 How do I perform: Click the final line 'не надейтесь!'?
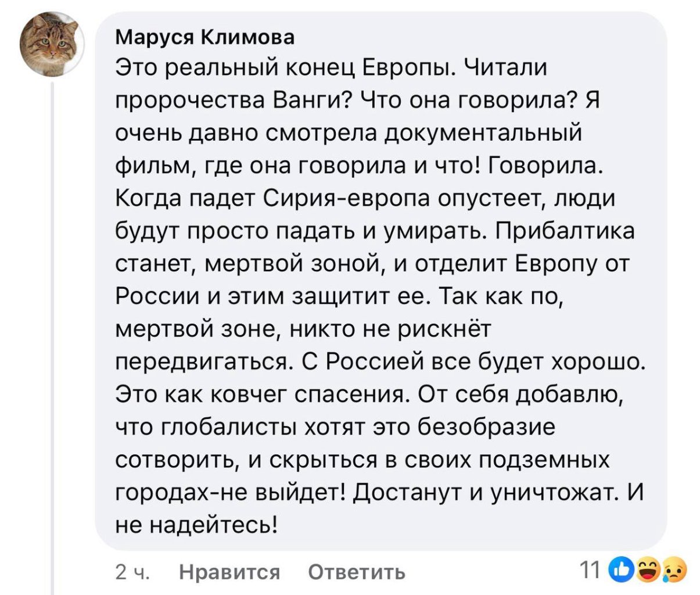tap(198, 525)
